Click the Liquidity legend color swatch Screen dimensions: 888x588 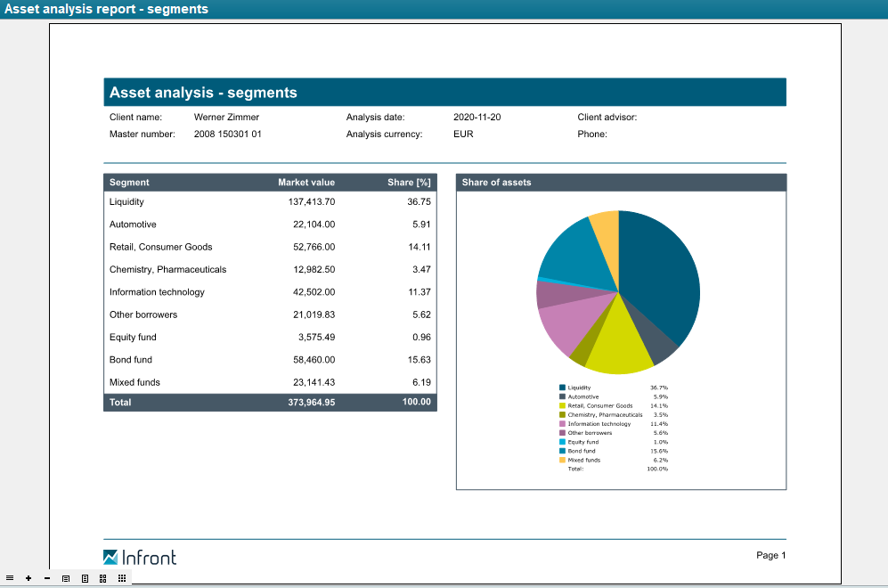pos(562,388)
